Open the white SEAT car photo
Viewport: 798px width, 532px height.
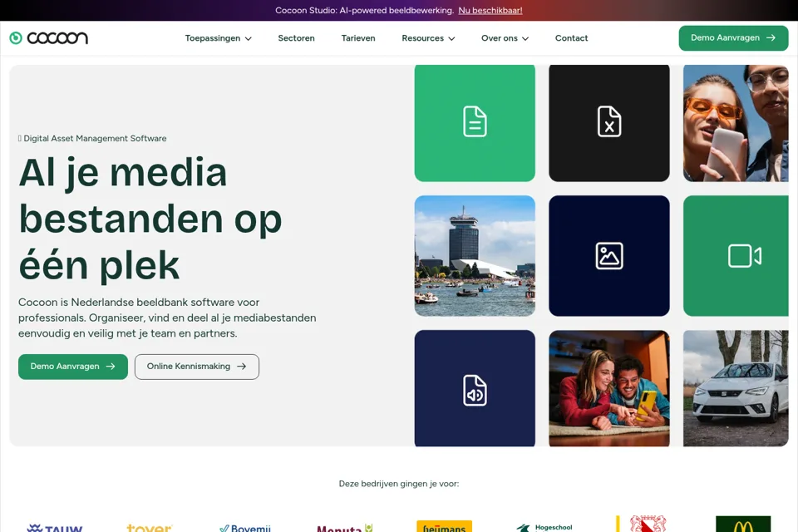736,388
